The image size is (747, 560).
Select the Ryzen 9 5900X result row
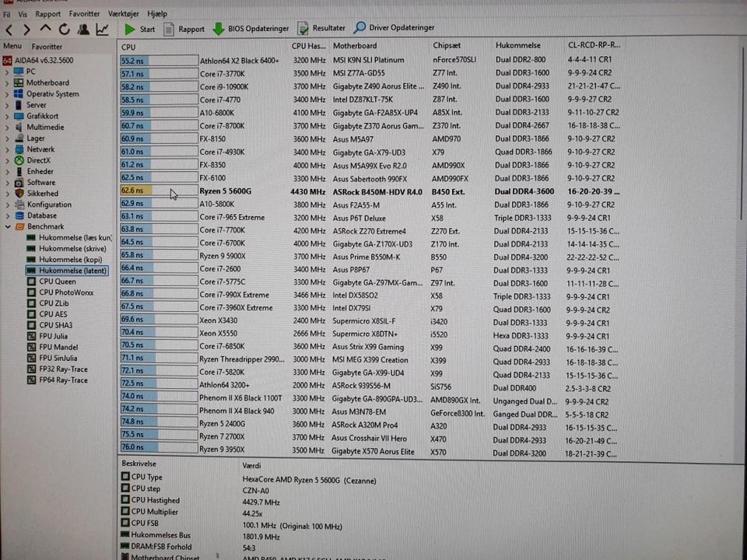click(370, 257)
